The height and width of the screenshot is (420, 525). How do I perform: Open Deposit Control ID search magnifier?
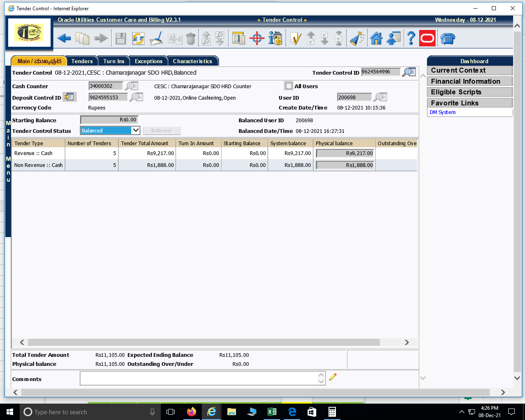pyautogui.click(x=136, y=97)
